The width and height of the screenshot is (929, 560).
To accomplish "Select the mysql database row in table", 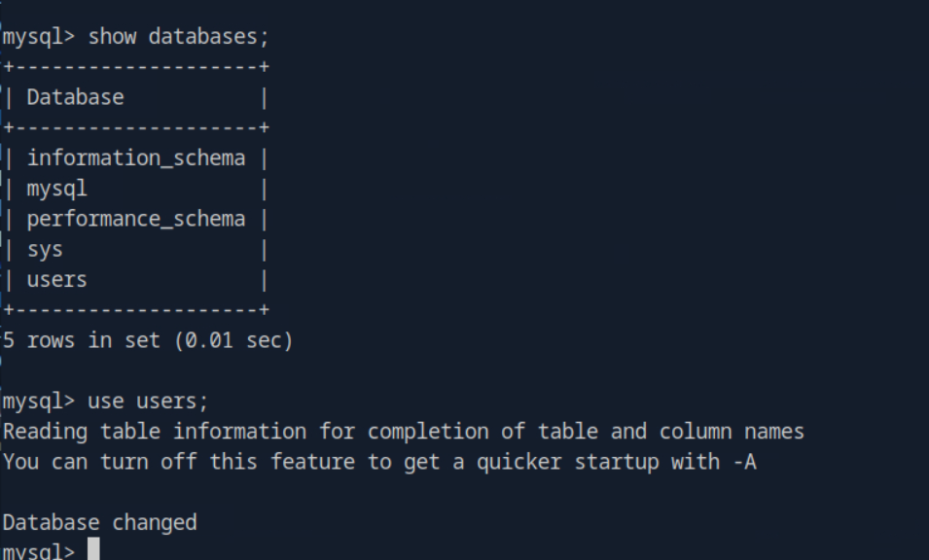I will (56, 188).
